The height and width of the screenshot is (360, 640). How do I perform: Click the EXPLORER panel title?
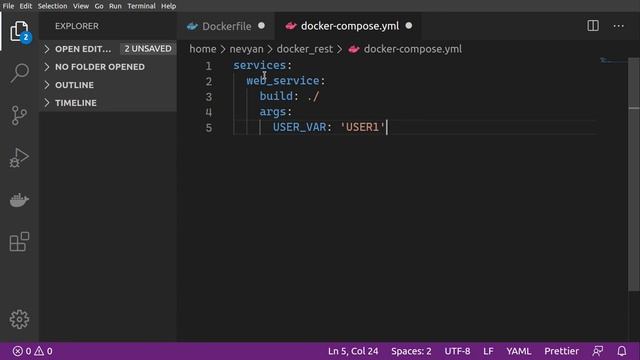(x=77, y=26)
